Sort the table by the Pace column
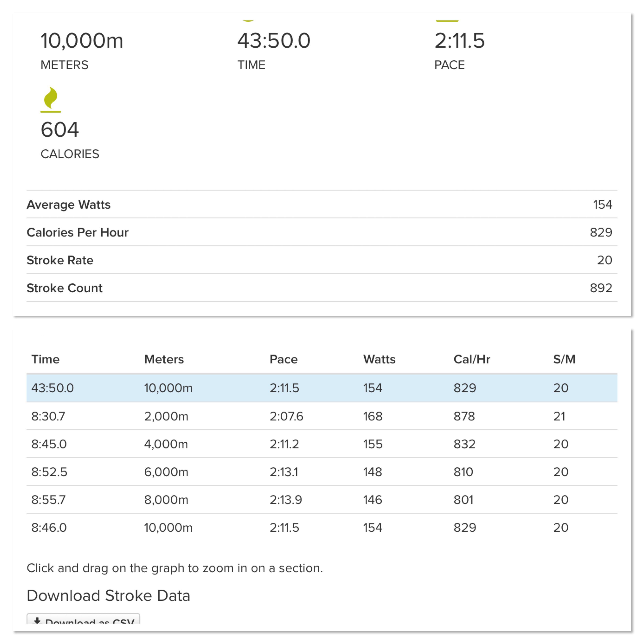 tap(283, 359)
